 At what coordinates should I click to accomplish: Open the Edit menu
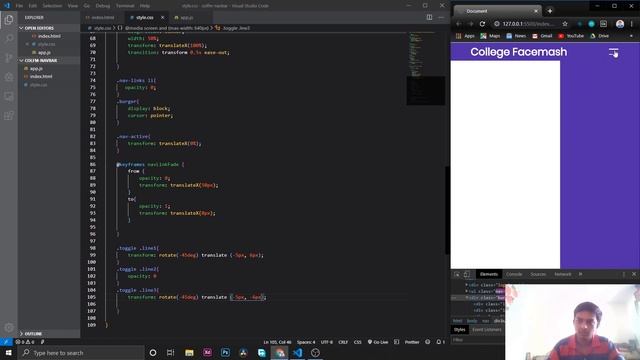[33, 6]
